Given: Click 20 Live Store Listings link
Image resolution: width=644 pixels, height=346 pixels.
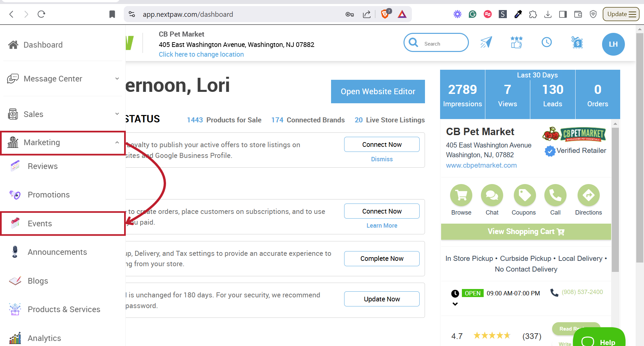Looking at the screenshot, I should (x=390, y=120).
